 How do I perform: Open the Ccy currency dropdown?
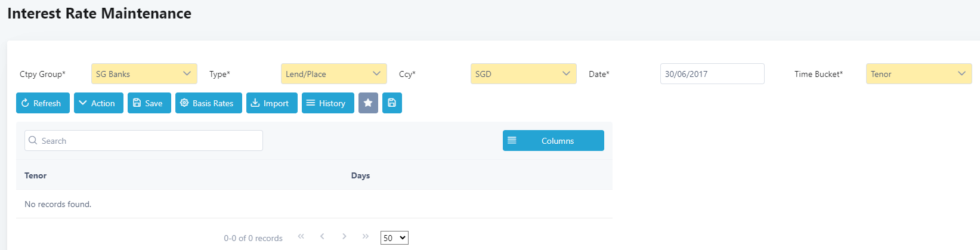[x=523, y=74]
